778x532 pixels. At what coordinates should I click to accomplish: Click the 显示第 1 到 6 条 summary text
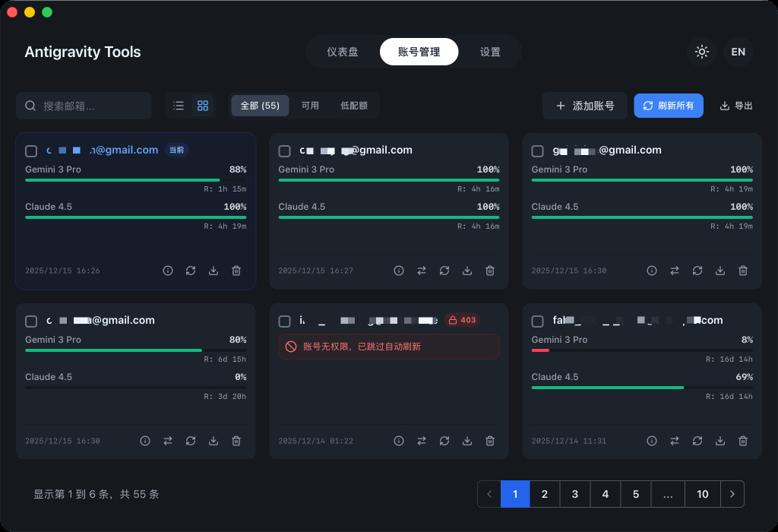96,494
